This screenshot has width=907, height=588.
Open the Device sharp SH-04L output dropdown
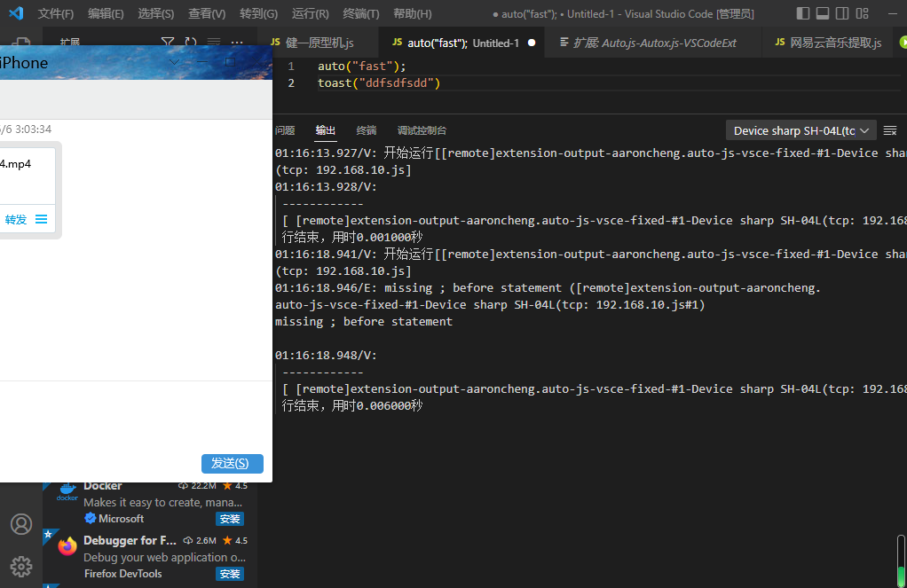click(801, 130)
